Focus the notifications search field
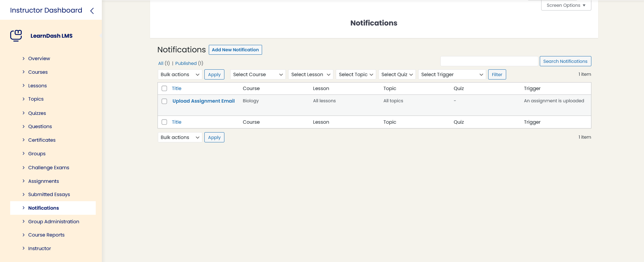Screen dimensions: 644x262 (x=489, y=61)
